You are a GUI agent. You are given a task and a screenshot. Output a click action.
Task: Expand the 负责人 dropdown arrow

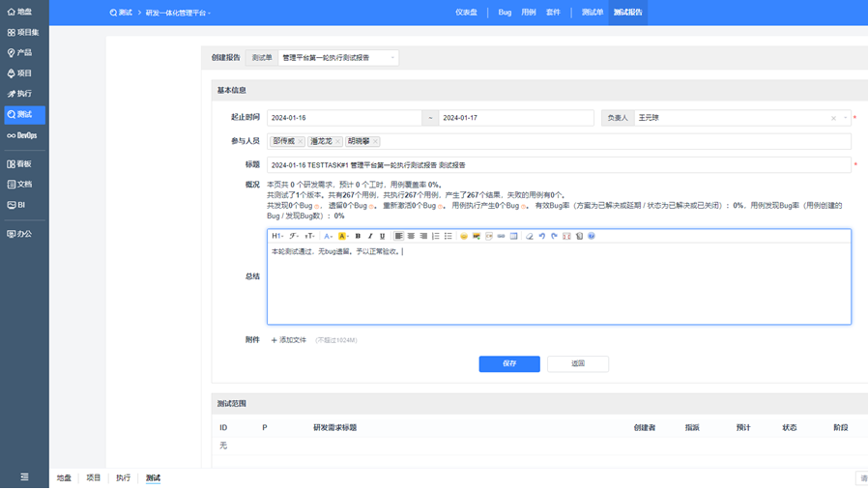tap(845, 118)
